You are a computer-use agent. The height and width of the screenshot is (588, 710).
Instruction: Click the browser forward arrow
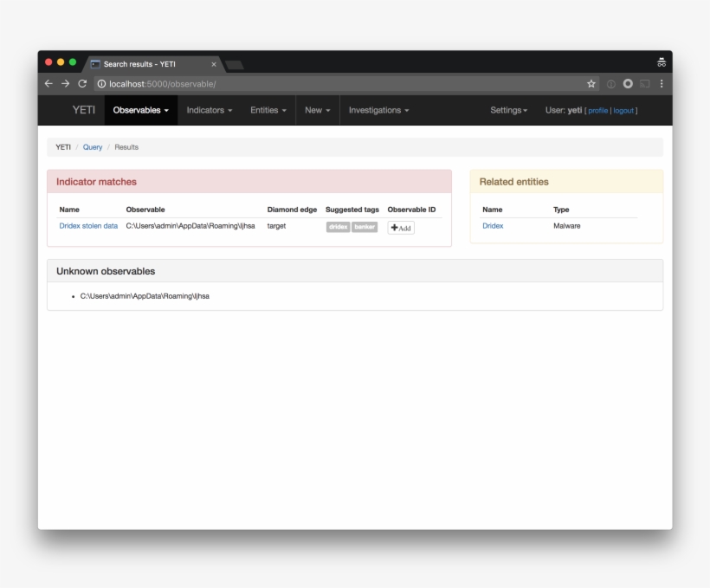[66, 84]
